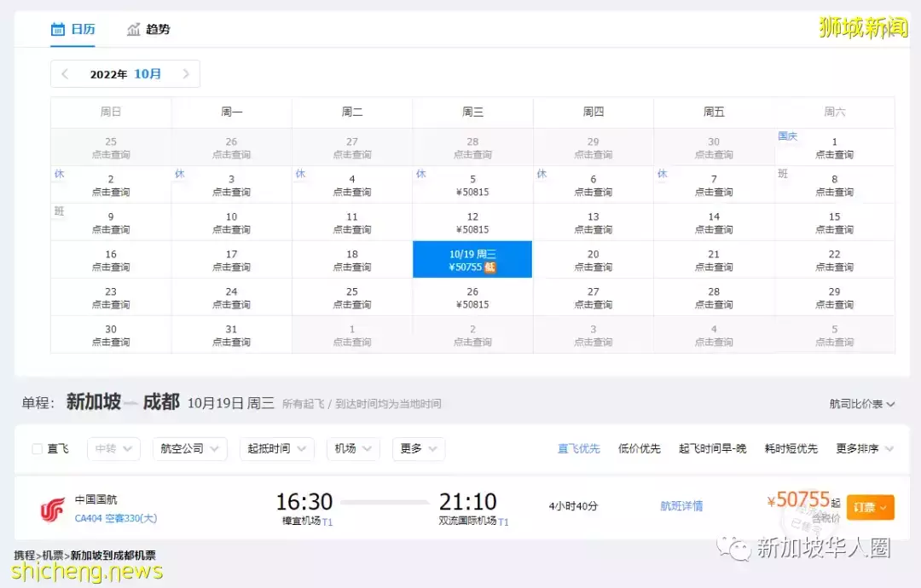The height and width of the screenshot is (588, 921).
Task: Sort results by 低价优先
Action: tap(639, 448)
